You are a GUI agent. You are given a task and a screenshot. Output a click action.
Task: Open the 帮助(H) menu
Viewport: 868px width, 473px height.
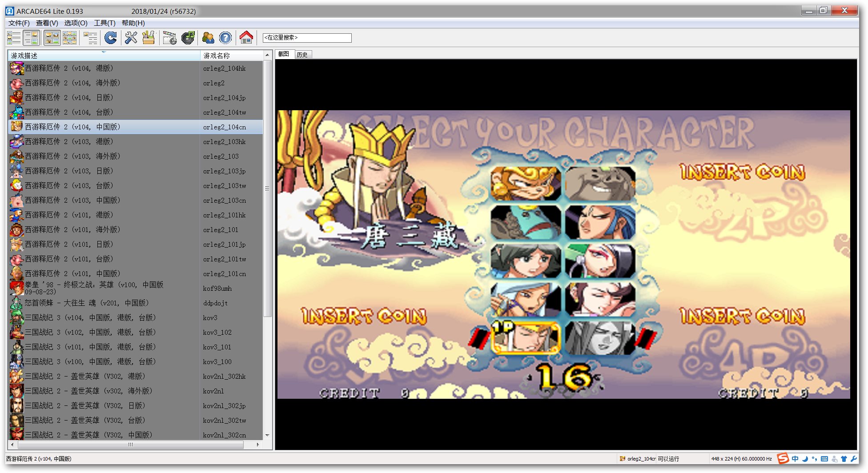(133, 23)
